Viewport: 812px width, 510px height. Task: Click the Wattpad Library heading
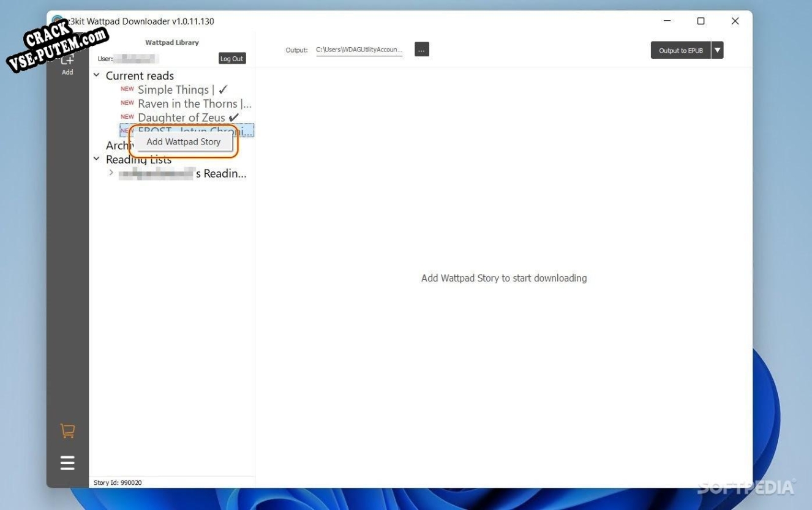coord(172,42)
